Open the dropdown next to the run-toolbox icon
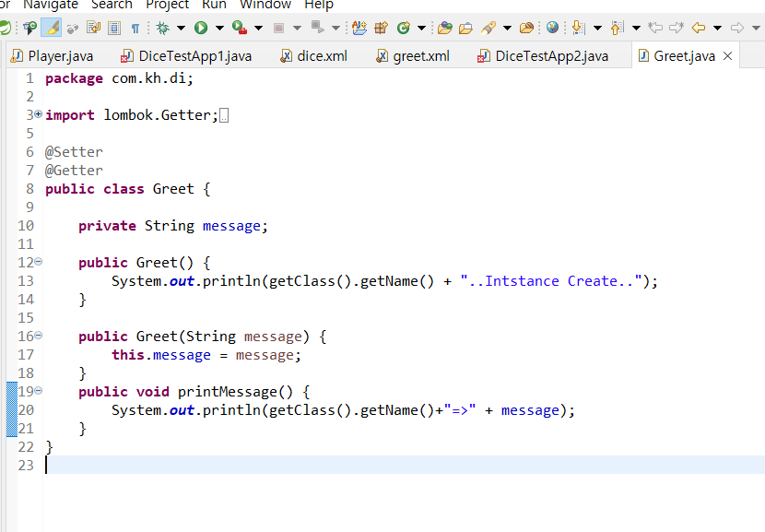This screenshot has width=765, height=532. (259, 29)
